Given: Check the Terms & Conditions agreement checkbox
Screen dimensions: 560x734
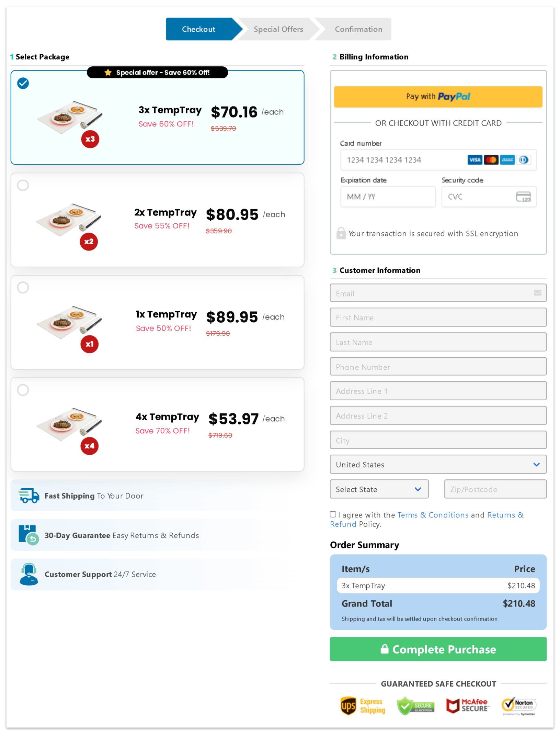Looking at the screenshot, I should (x=333, y=514).
